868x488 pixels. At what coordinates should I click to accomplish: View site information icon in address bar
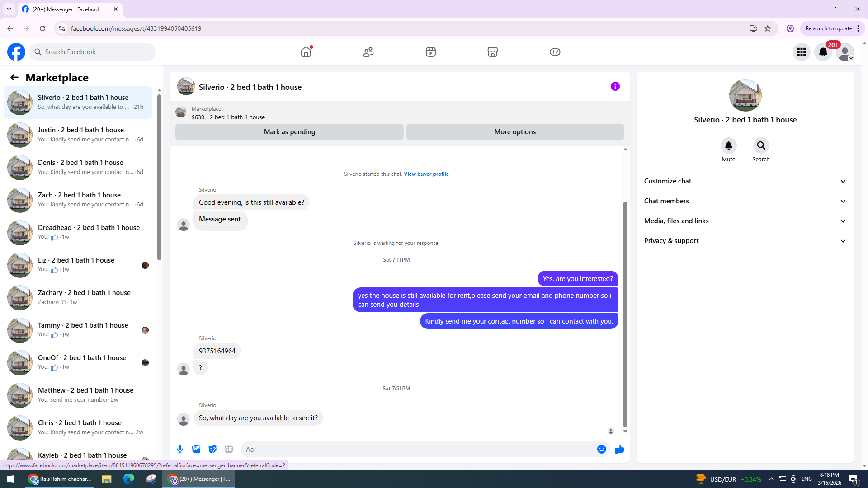click(62, 28)
